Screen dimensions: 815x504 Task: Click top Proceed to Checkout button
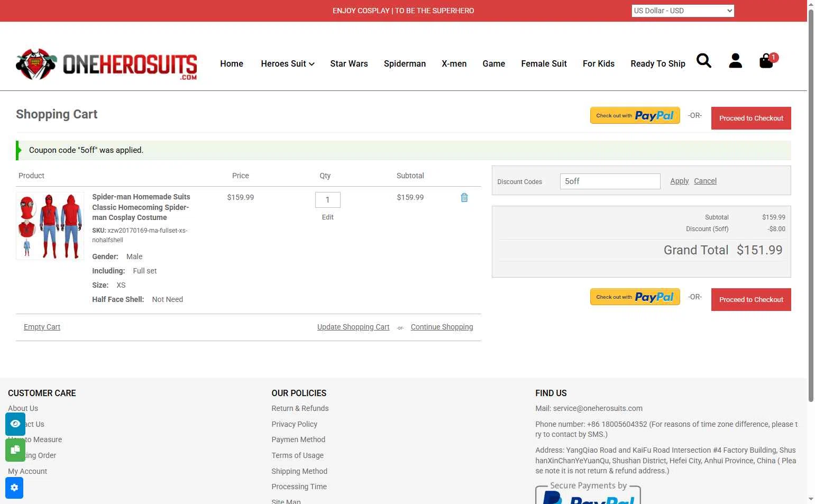click(751, 118)
